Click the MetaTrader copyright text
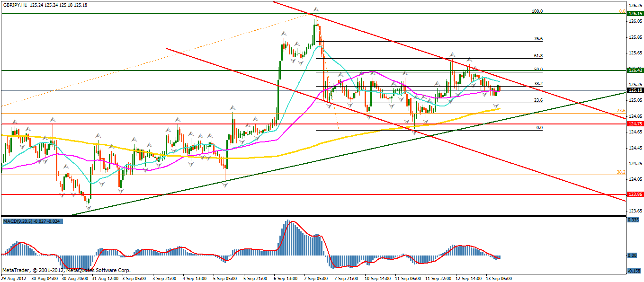This screenshot has width=644, height=282. pyautogui.click(x=66, y=271)
